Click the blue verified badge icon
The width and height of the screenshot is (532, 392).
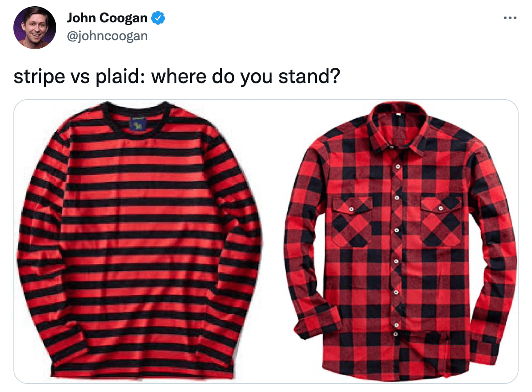[158, 18]
